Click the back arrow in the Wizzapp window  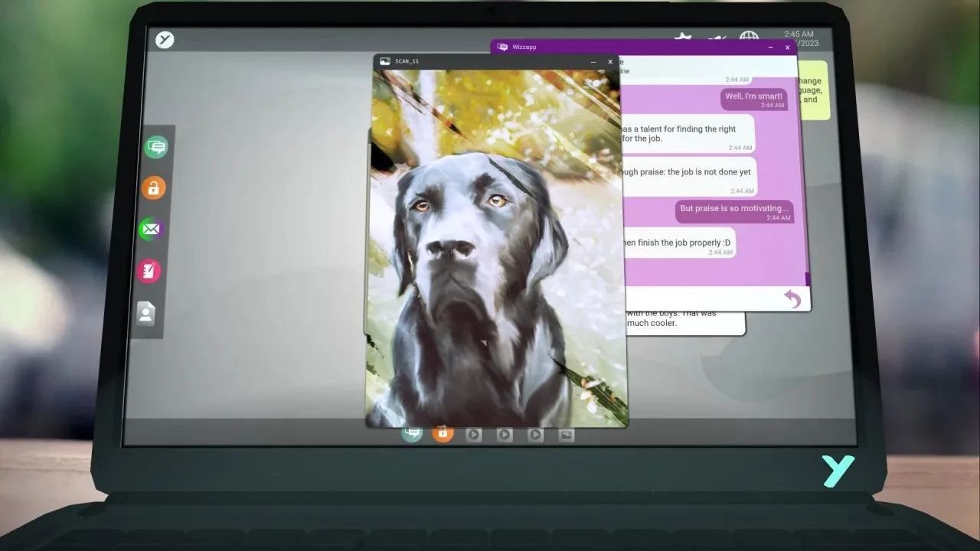(x=792, y=298)
